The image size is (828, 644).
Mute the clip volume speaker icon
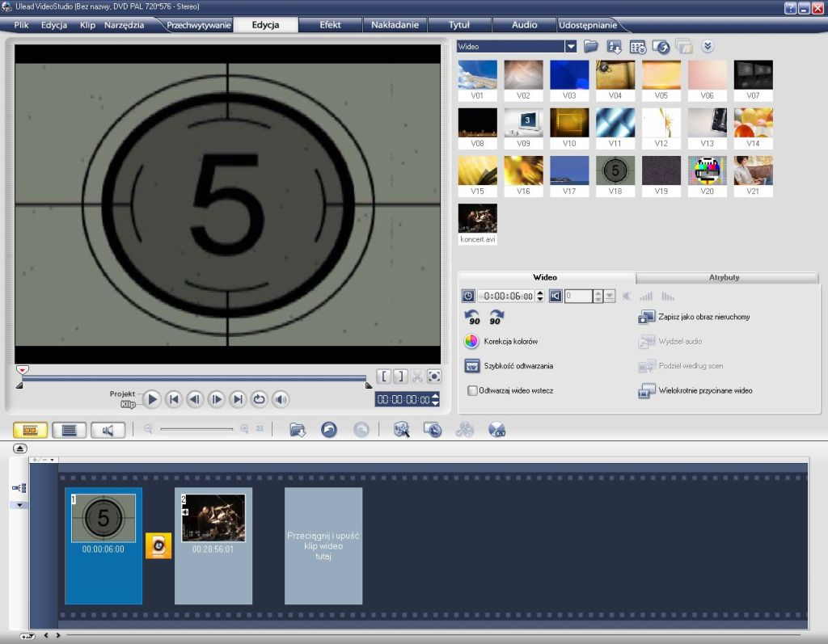(x=554, y=295)
